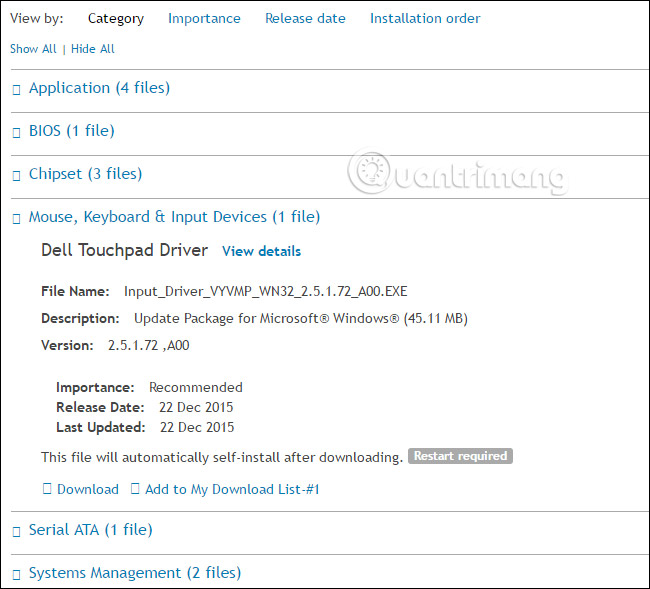Click the version text 2.5.1.72 ,A00
This screenshot has height=589, width=650.
(148, 345)
